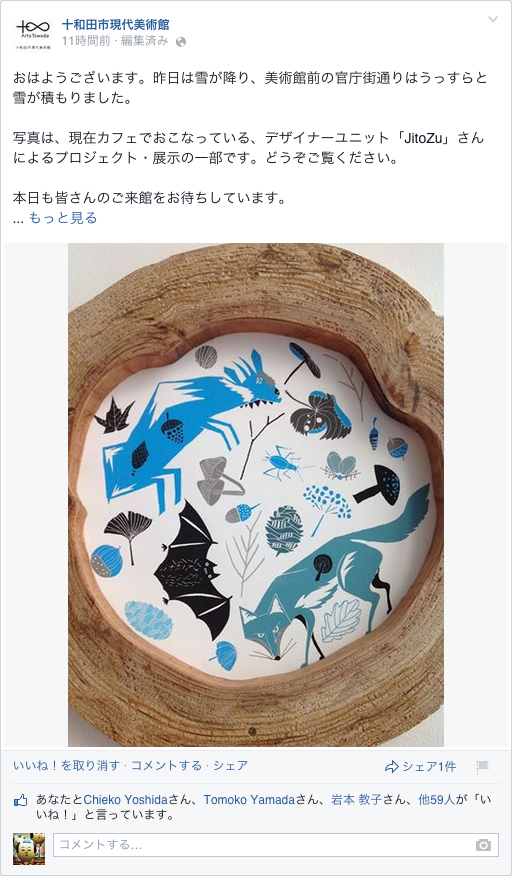Open Tomoko Yamada's profile
The image size is (512, 876).
(x=249, y=800)
